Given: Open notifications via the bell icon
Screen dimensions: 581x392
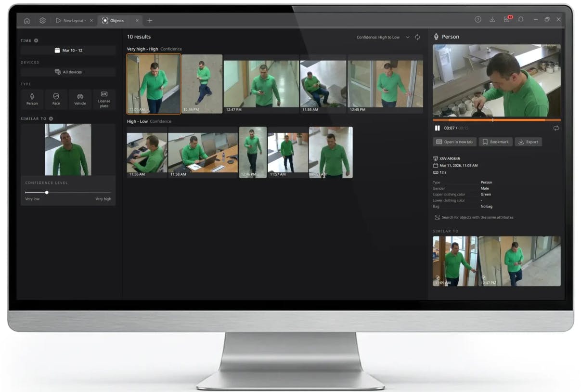Looking at the screenshot, I should click(521, 20).
